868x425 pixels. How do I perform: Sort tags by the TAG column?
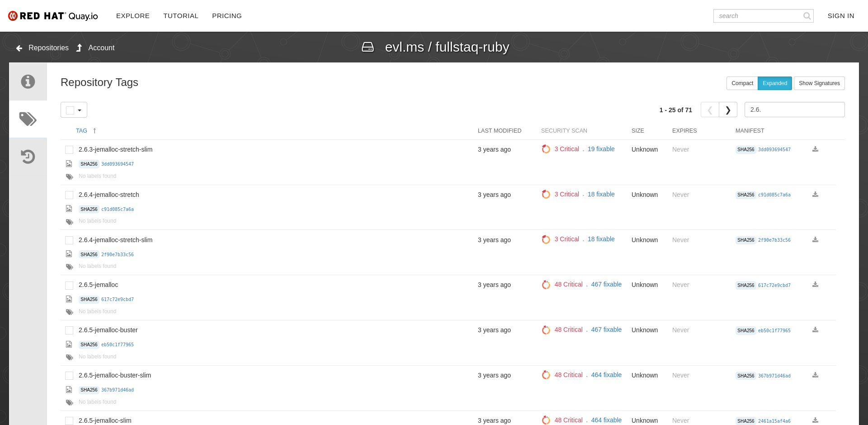tap(82, 131)
